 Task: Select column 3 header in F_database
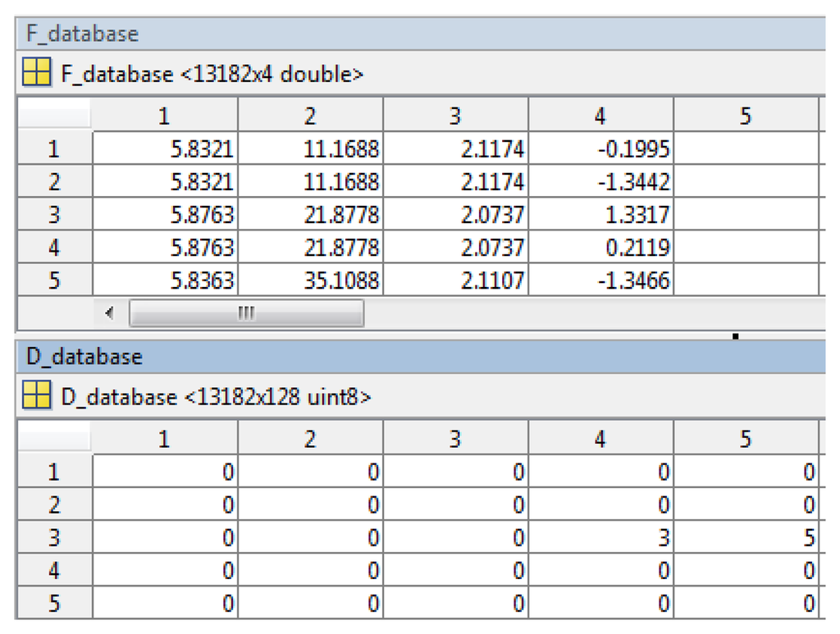455,115
